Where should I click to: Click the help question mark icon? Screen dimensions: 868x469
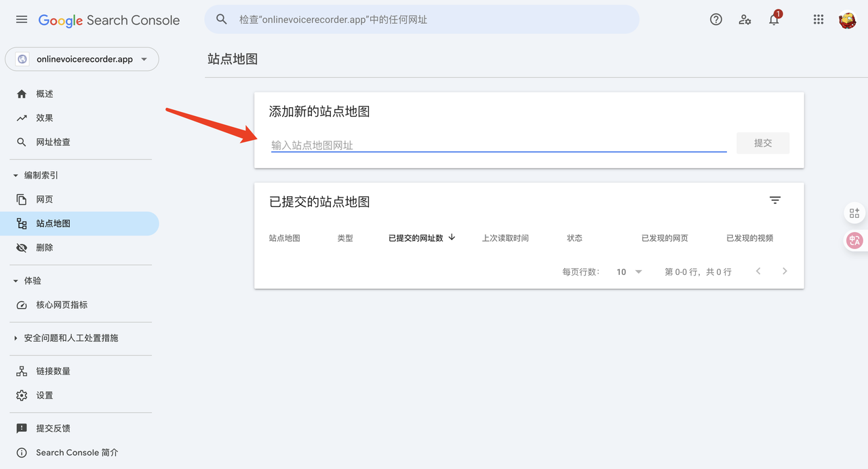(715, 20)
